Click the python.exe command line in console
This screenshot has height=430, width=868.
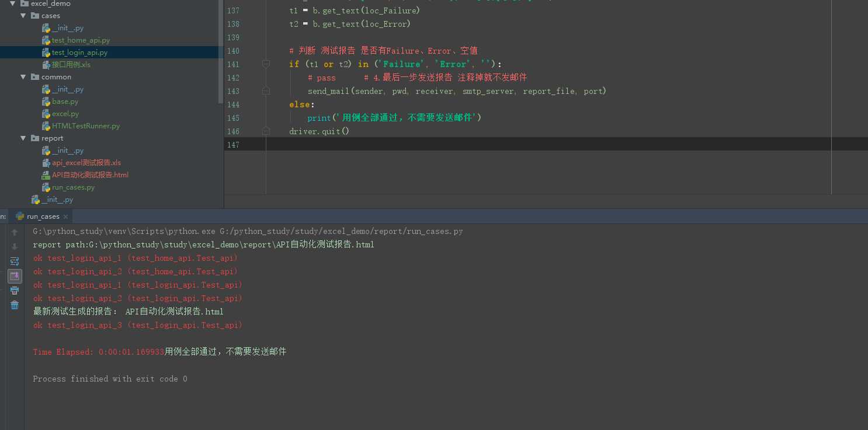[x=248, y=231]
